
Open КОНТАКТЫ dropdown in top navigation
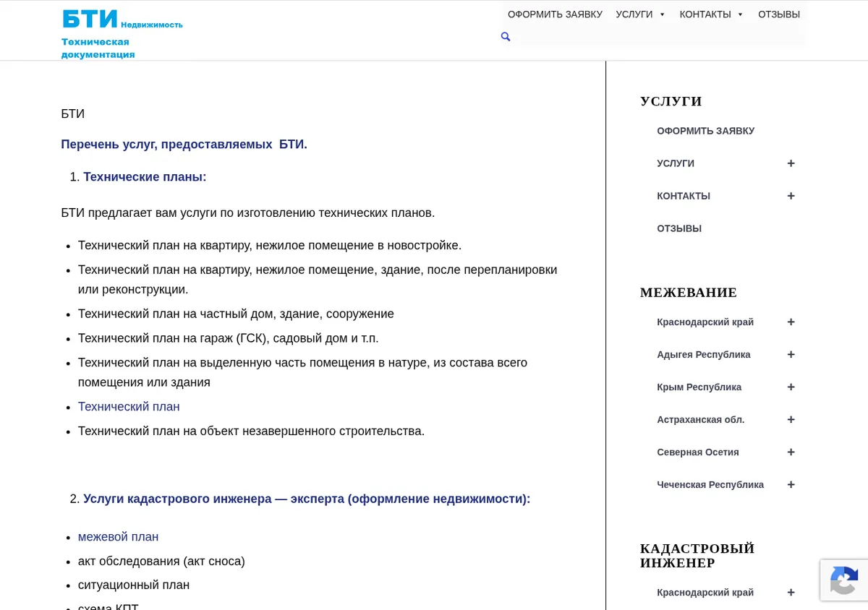pyautogui.click(x=712, y=14)
